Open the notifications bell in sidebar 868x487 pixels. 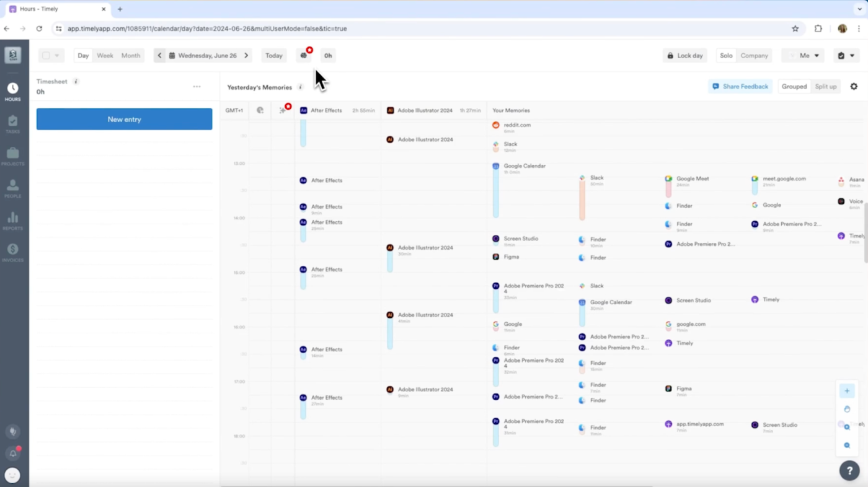tap(12, 454)
